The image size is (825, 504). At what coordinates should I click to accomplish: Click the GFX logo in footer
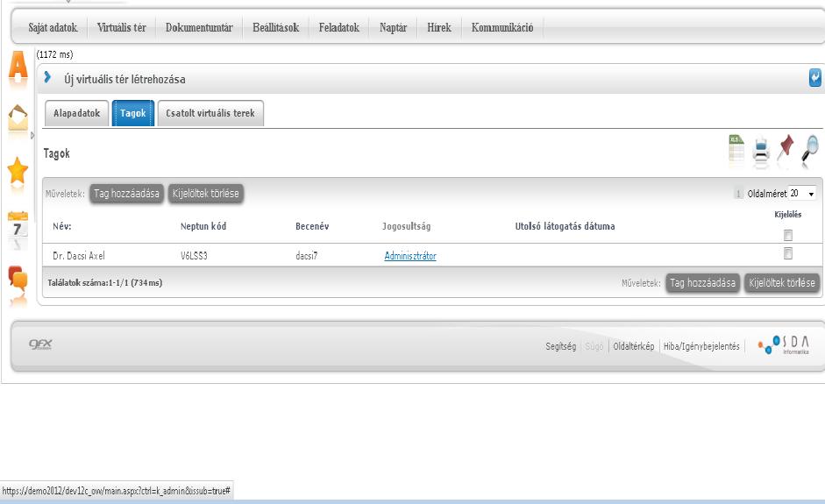[40, 344]
